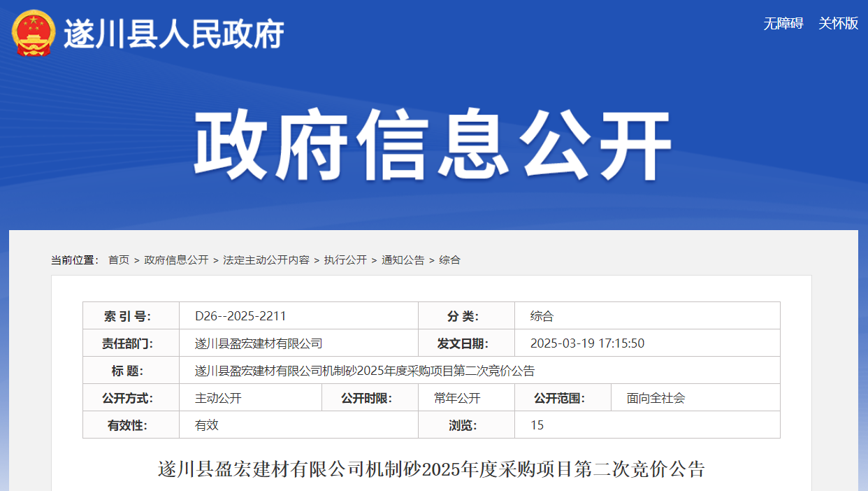Click the 面向全社会 value cell
The height and width of the screenshot is (491, 868).
656,398
